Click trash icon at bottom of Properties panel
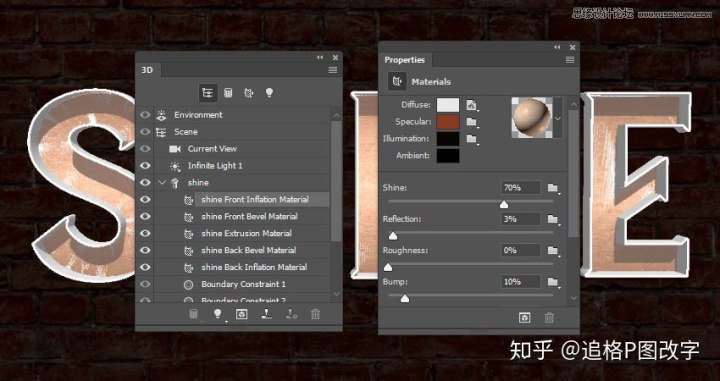 click(549, 318)
